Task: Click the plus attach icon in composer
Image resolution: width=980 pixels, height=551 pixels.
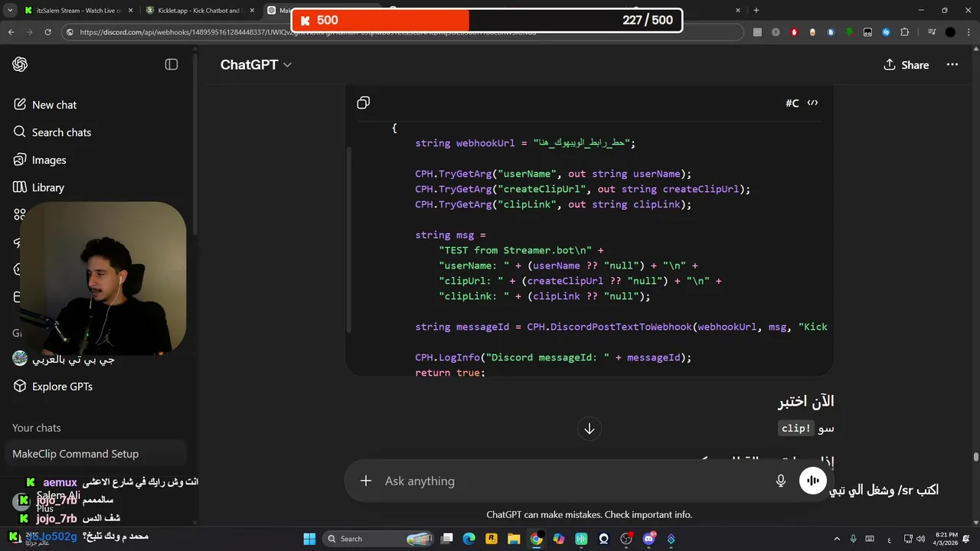Action: click(x=366, y=481)
